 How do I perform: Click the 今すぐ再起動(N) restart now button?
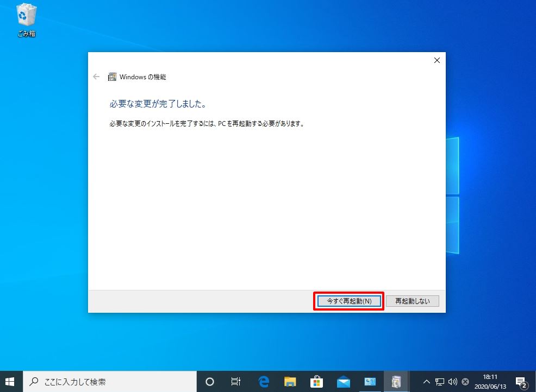pos(348,301)
